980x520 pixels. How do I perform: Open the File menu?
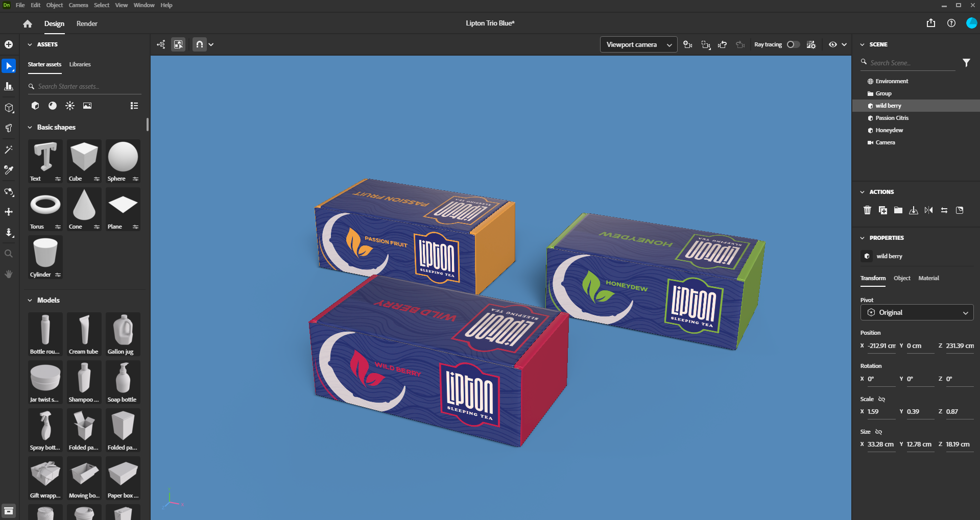(20, 5)
